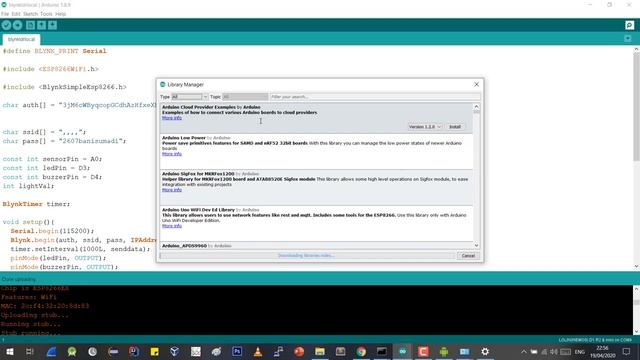Open a sketch with the Open icon
Image resolution: width=640 pixels, height=360 pixels.
[41, 25]
